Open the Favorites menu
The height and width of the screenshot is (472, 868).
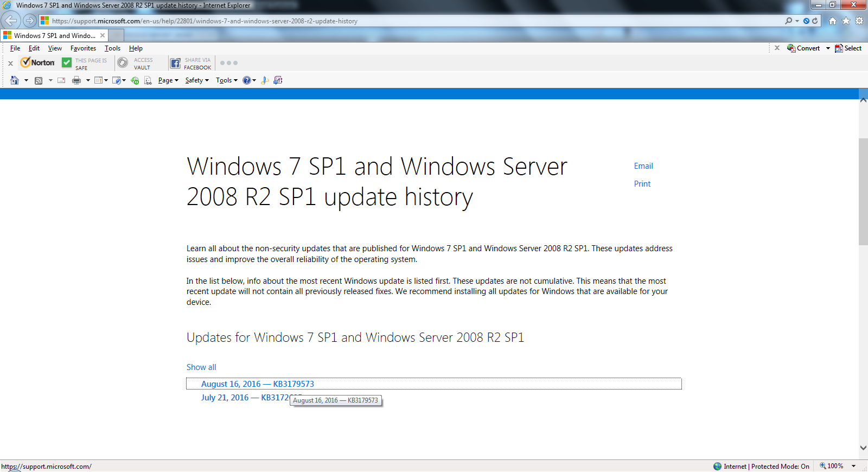point(83,48)
